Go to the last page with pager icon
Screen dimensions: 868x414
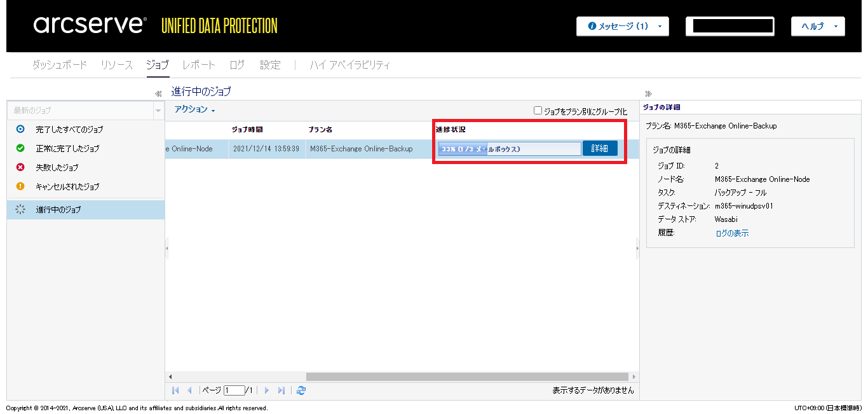pyautogui.click(x=281, y=390)
